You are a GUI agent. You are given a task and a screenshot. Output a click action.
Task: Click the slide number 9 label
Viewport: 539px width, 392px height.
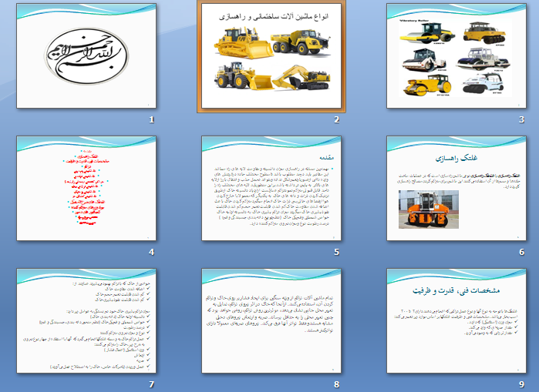[x=522, y=384]
